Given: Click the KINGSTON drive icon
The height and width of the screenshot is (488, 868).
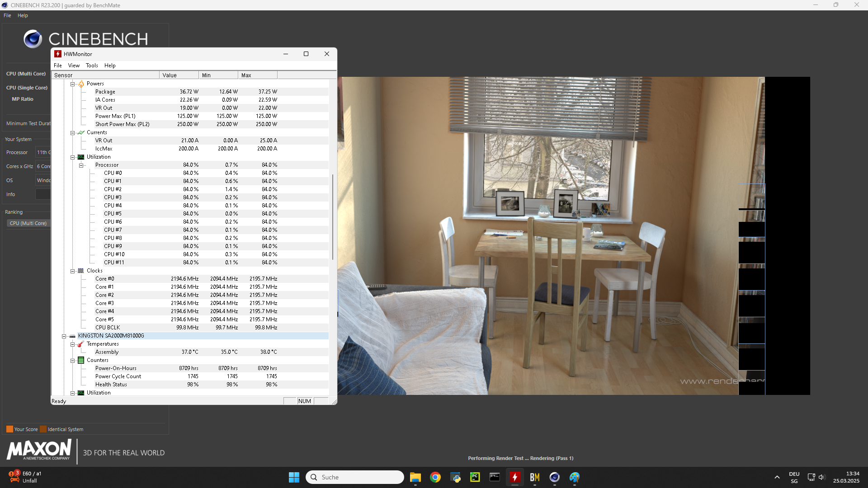Looking at the screenshot, I should (72, 336).
